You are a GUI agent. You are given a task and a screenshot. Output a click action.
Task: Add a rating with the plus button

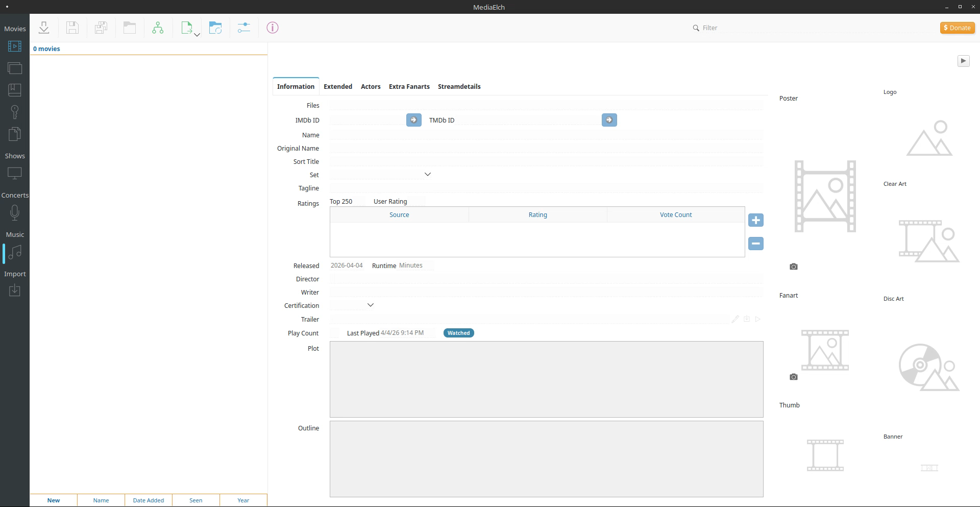755,220
